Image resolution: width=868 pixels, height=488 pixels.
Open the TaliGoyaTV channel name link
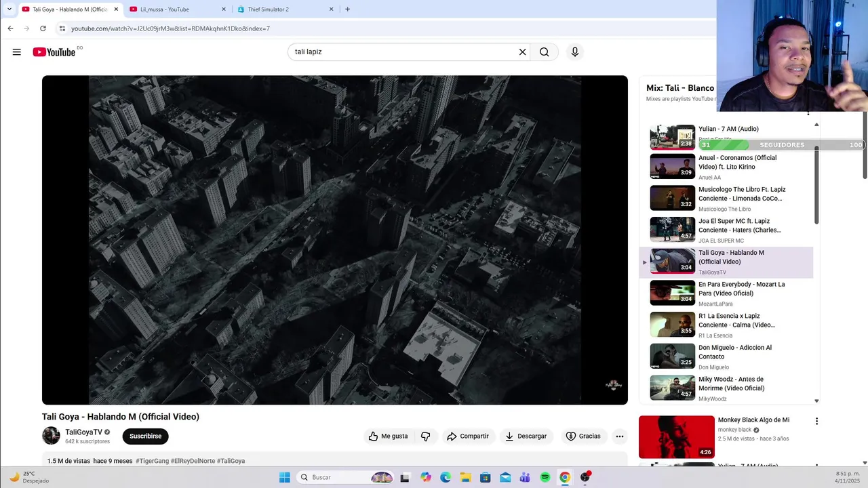tap(83, 432)
